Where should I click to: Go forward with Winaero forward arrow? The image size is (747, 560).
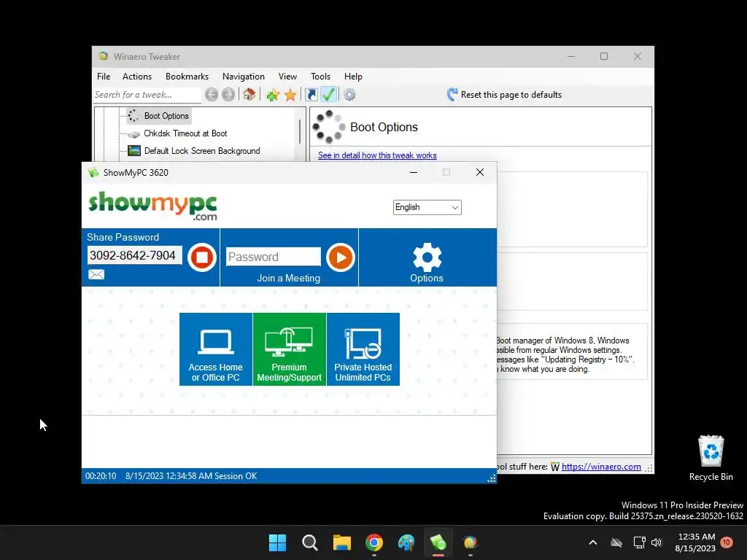point(228,95)
